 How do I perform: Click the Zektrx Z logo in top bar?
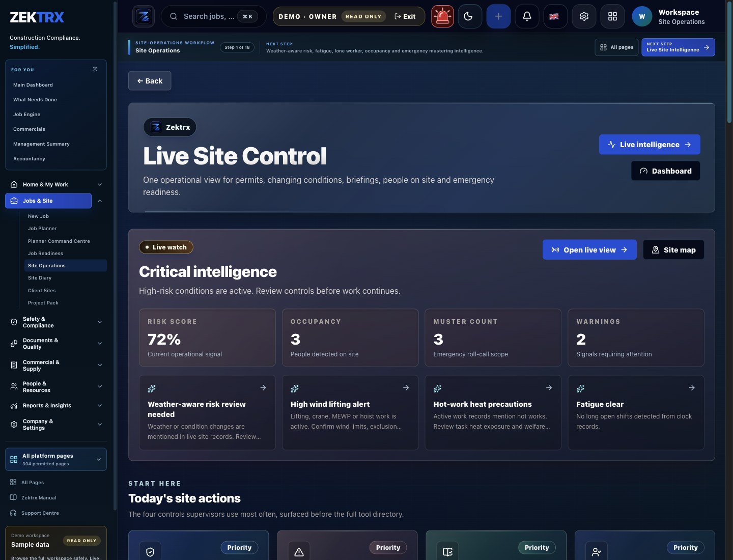[x=144, y=16]
